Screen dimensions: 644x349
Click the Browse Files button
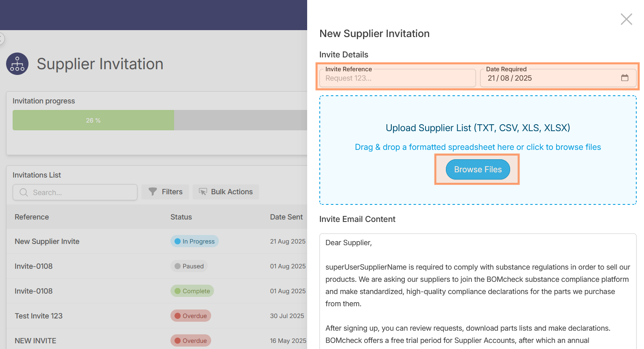(478, 169)
